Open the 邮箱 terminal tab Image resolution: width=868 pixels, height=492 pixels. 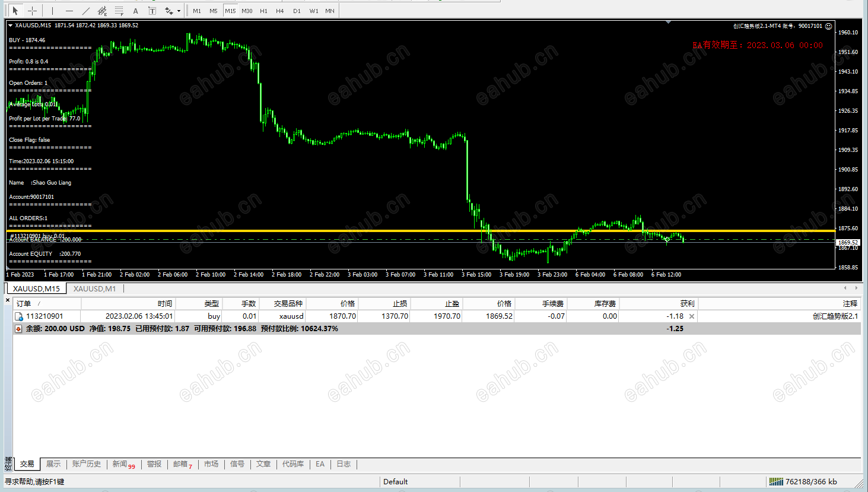click(183, 464)
